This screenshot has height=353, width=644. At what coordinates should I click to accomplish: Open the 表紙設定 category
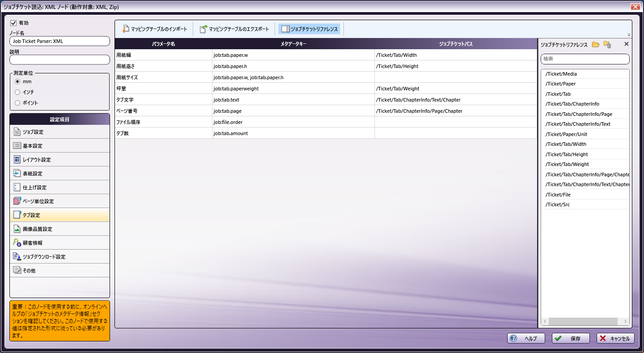59,174
